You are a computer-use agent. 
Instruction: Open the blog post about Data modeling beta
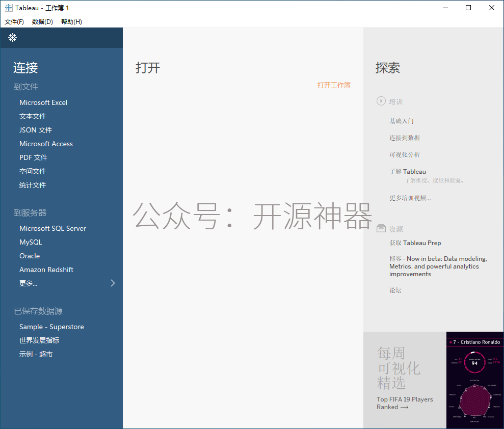tap(438, 266)
